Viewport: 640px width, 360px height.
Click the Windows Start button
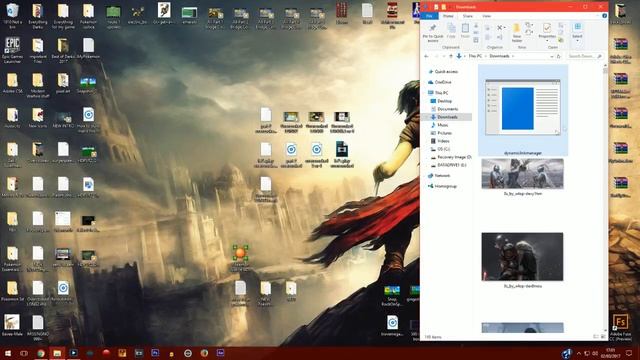click(x=7, y=353)
